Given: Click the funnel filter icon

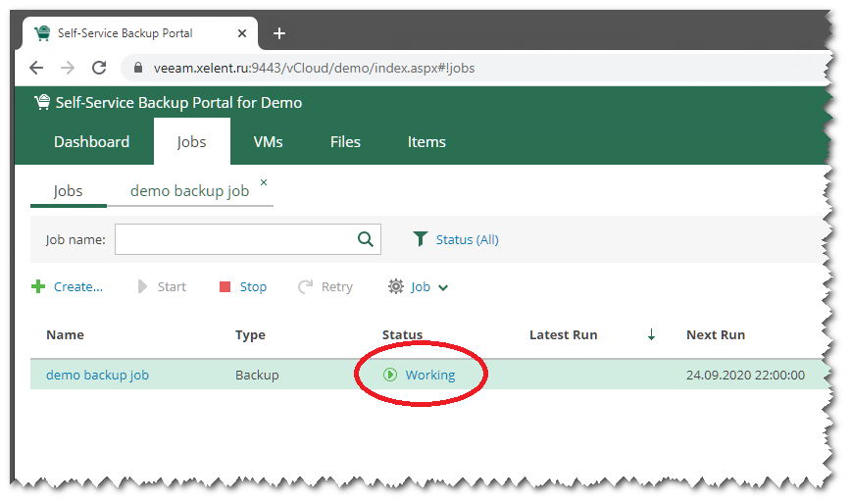Looking at the screenshot, I should (x=420, y=239).
